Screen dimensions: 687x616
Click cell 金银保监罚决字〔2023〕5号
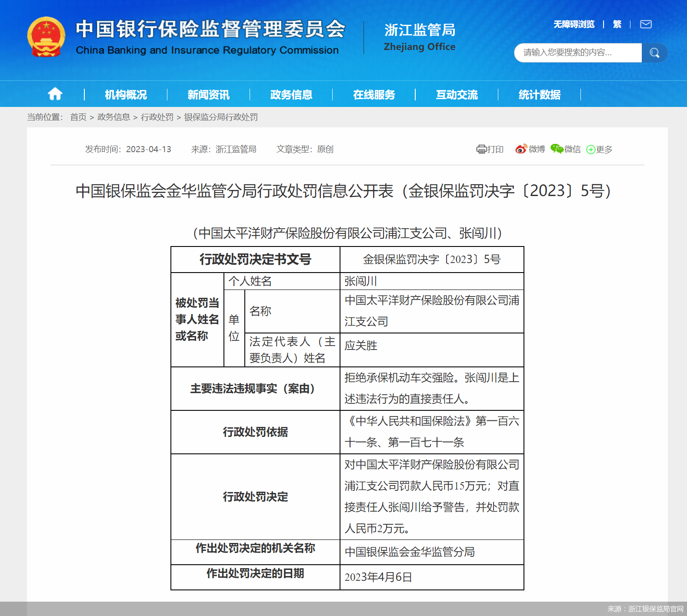432,260
